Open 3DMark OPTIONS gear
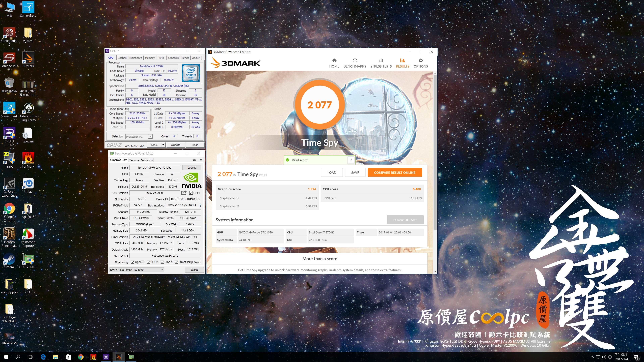 point(420,63)
